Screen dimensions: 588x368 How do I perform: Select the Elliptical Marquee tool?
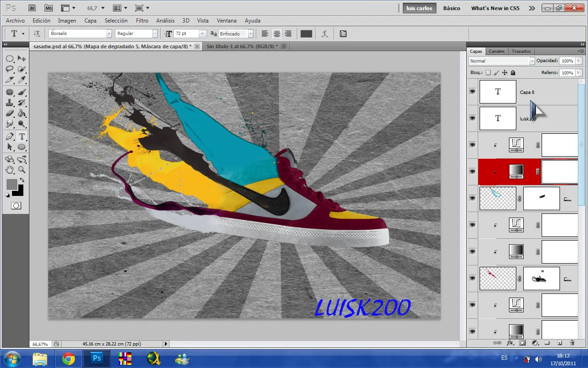tap(10, 58)
